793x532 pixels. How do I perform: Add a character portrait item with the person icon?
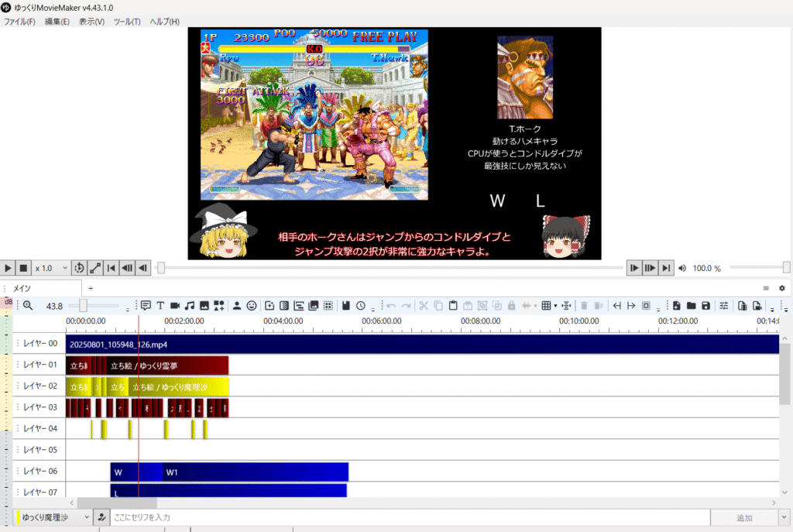coord(237,305)
